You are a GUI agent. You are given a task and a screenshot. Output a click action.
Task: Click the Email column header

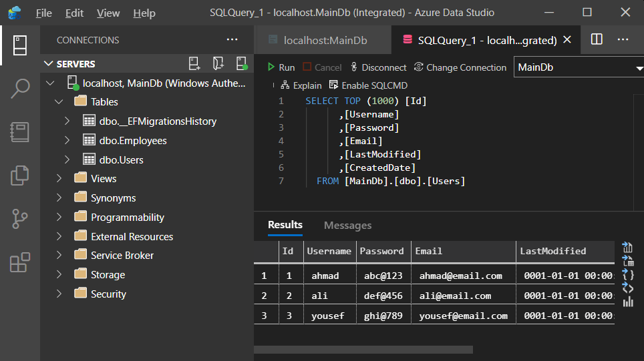[463, 251]
